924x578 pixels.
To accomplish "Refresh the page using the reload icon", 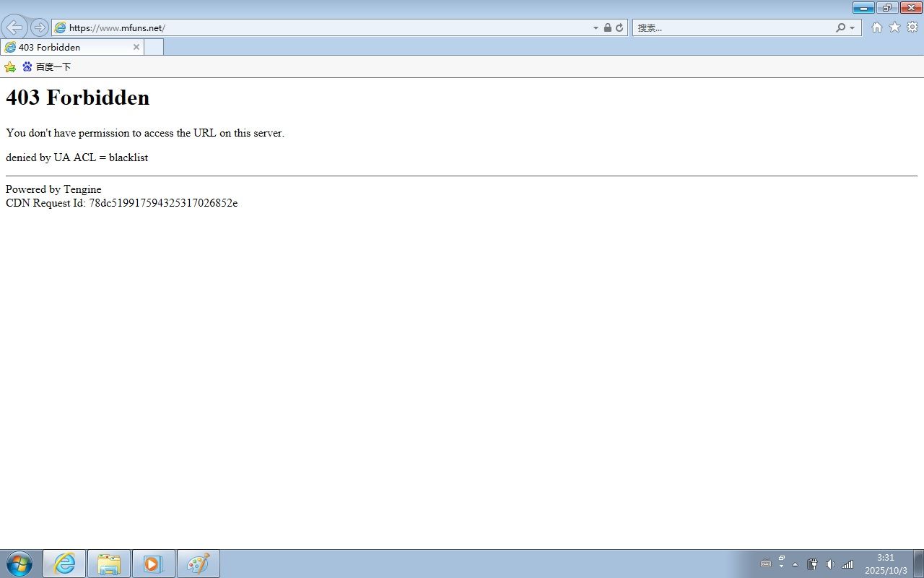I will [619, 27].
